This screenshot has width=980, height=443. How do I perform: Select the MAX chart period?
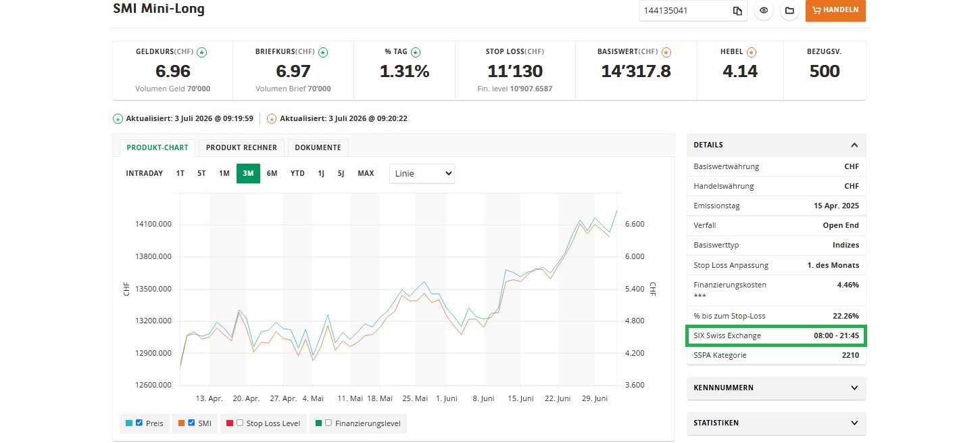click(366, 173)
